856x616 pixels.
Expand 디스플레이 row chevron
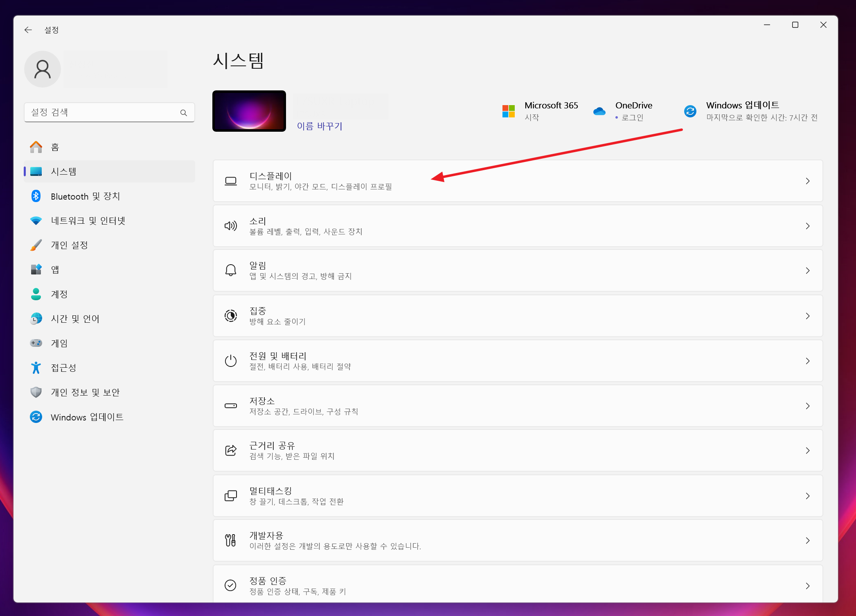pos(807,181)
